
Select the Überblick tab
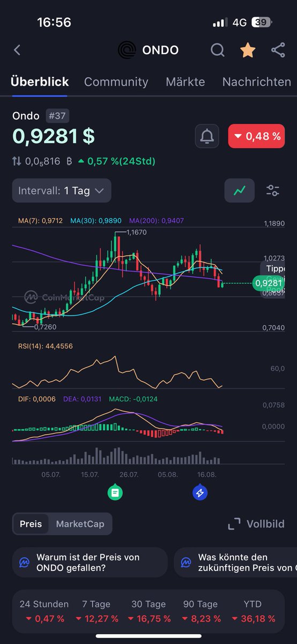click(40, 82)
